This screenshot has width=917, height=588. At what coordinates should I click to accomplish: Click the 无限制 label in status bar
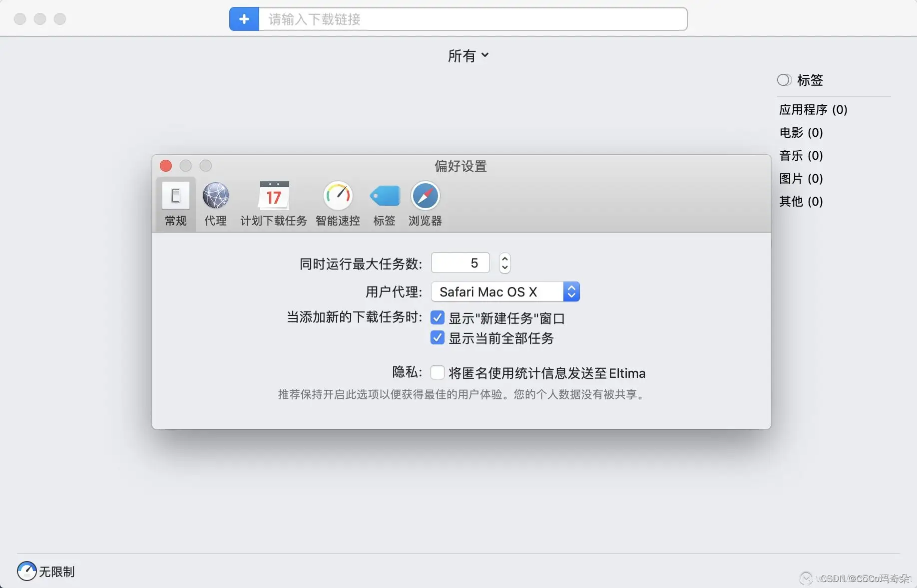tap(57, 572)
